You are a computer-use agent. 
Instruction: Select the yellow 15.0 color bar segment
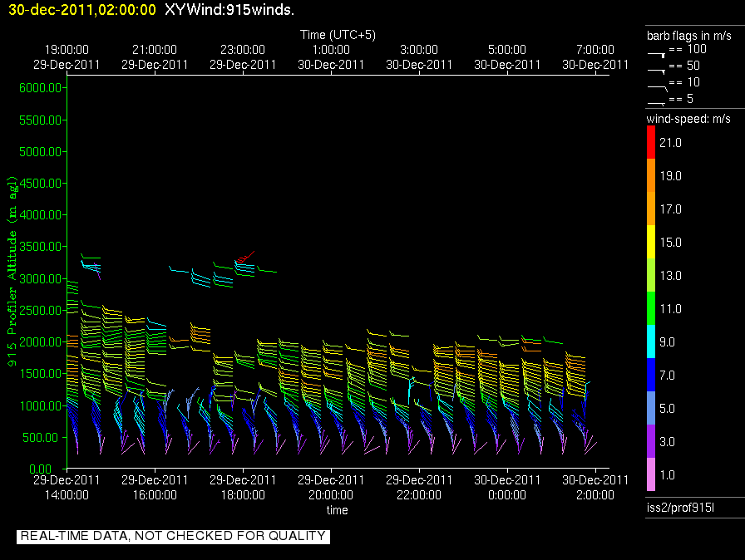tap(651, 243)
